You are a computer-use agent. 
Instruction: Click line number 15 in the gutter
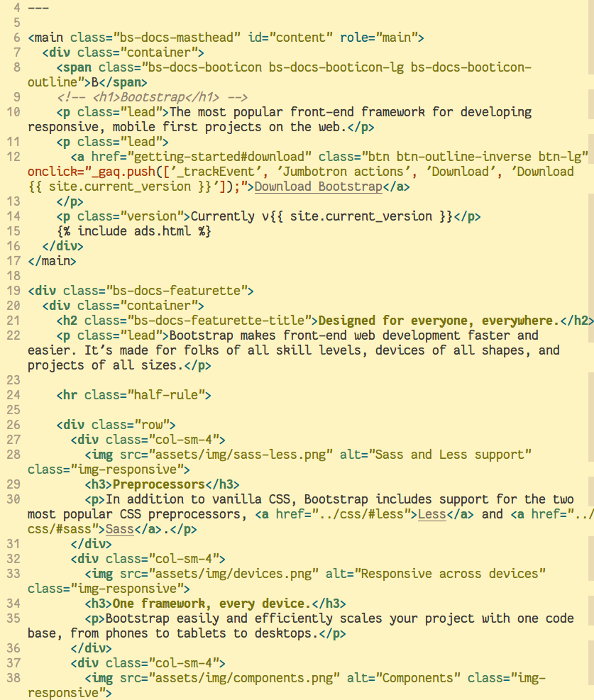coord(14,231)
